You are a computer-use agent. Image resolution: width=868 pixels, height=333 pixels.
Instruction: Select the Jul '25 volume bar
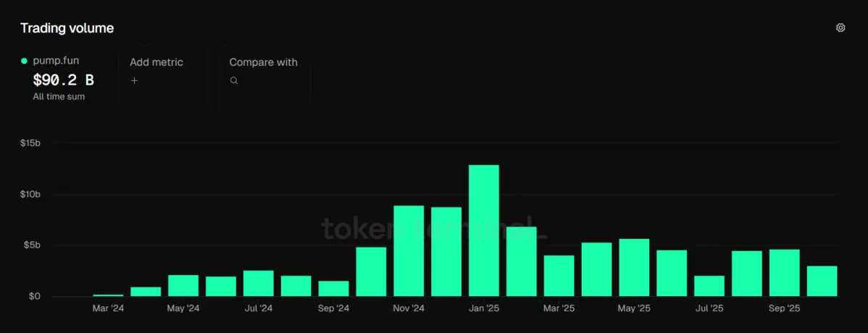709,285
